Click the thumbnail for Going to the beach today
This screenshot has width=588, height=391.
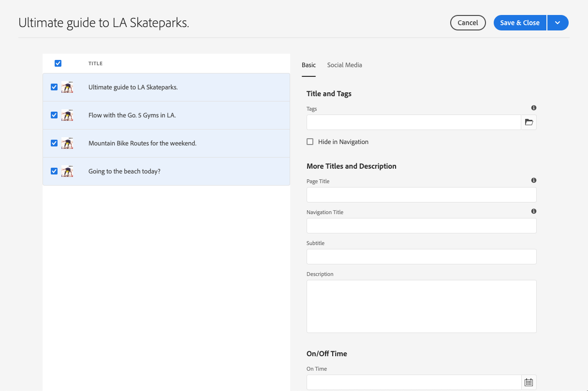coord(68,171)
